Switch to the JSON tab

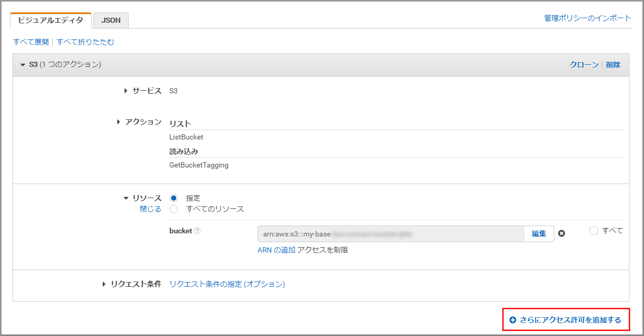point(111,20)
